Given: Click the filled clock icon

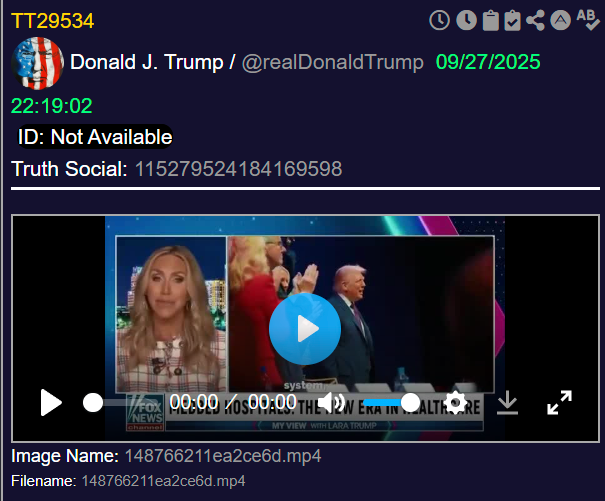Looking at the screenshot, I should point(466,20).
